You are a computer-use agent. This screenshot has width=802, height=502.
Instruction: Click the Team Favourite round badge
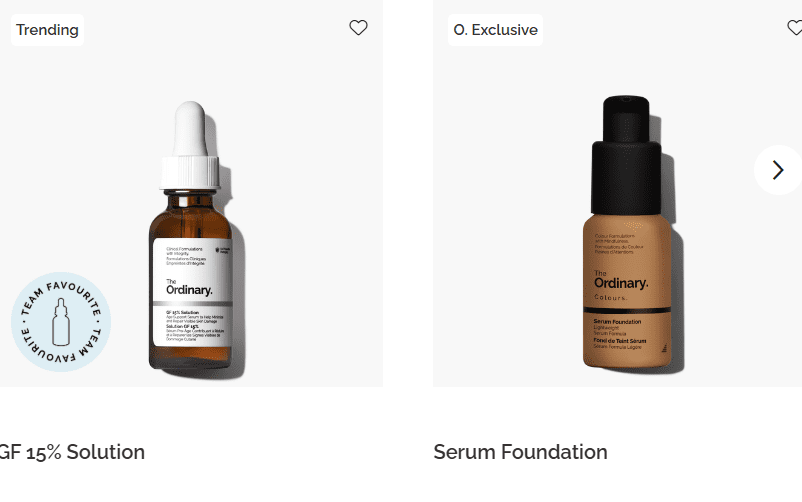click(x=61, y=322)
